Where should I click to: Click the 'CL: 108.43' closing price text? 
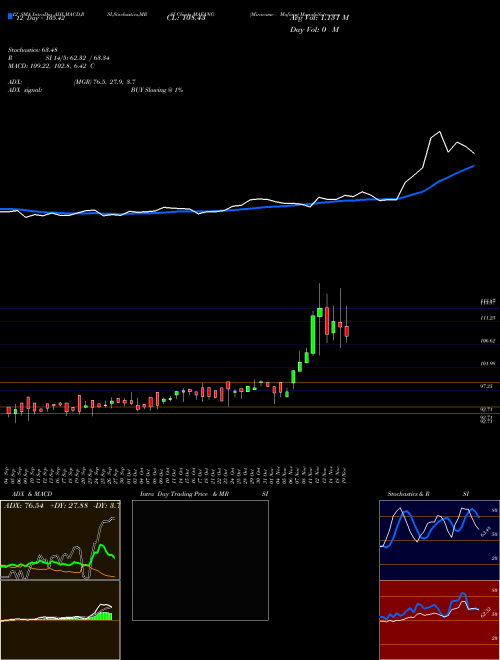coord(186,18)
